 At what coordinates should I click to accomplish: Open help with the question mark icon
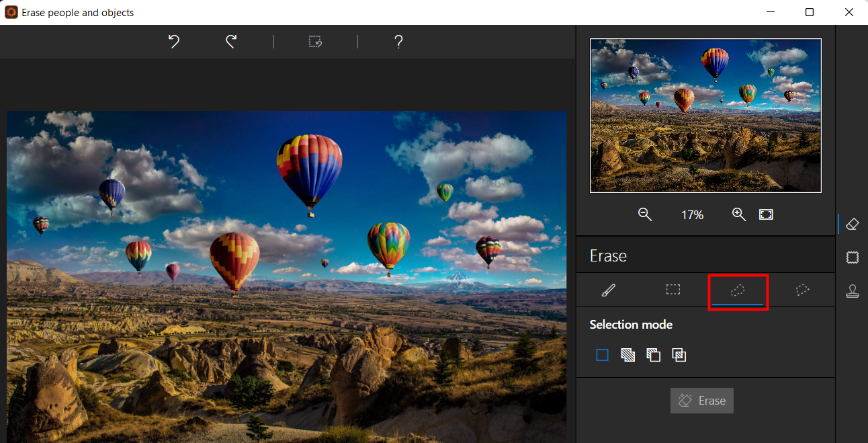point(398,42)
